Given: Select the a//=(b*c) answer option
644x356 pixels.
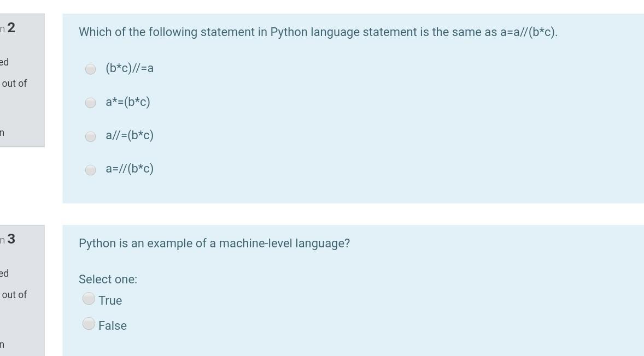Looking at the screenshot, I should tap(90, 136).
